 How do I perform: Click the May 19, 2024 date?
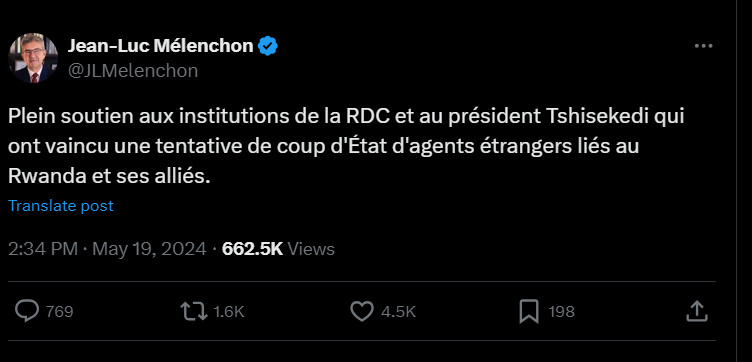(149, 249)
